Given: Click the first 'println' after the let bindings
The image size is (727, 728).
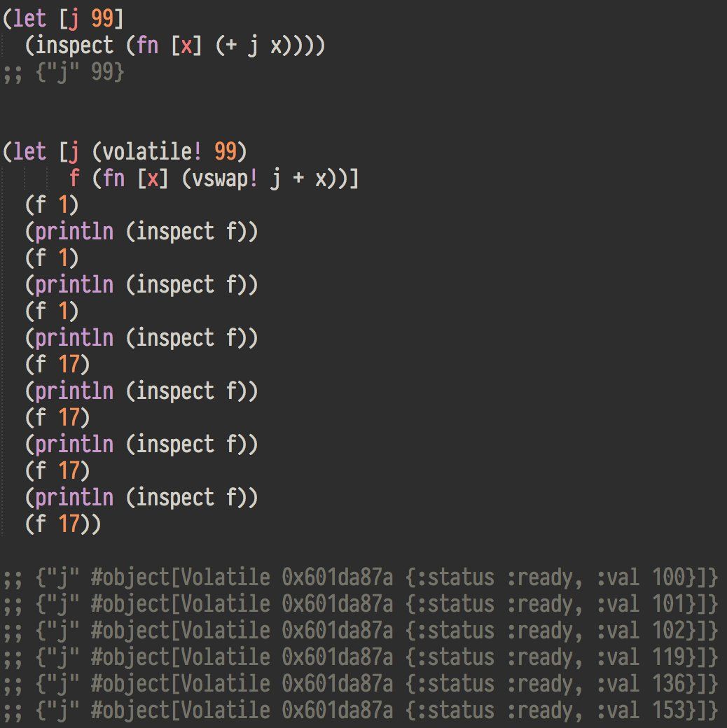Looking at the screenshot, I should click(74, 232).
